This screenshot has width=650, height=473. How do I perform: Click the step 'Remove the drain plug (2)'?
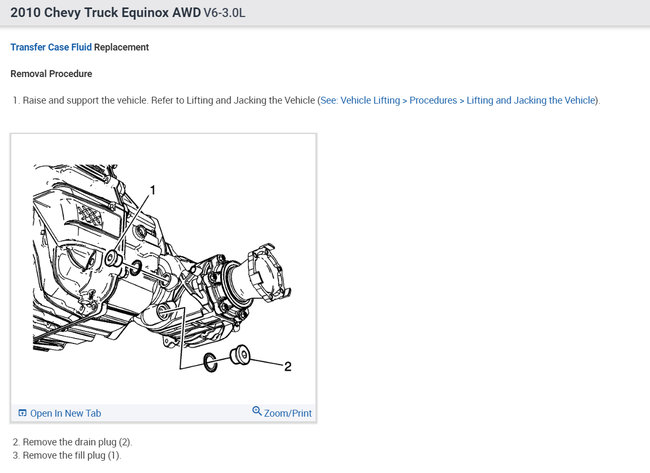tap(77, 442)
